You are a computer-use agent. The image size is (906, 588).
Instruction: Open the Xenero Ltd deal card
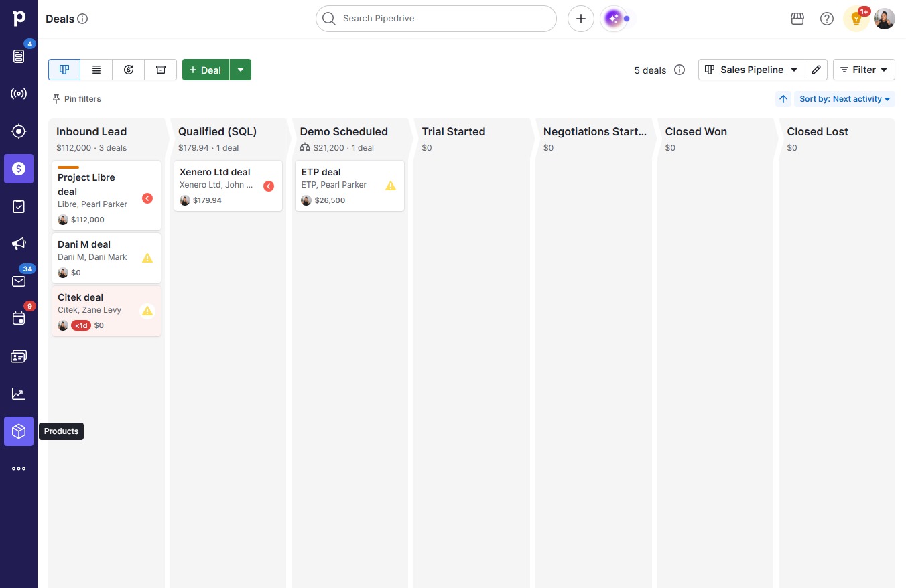pyautogui.click(x=228, y=186)
